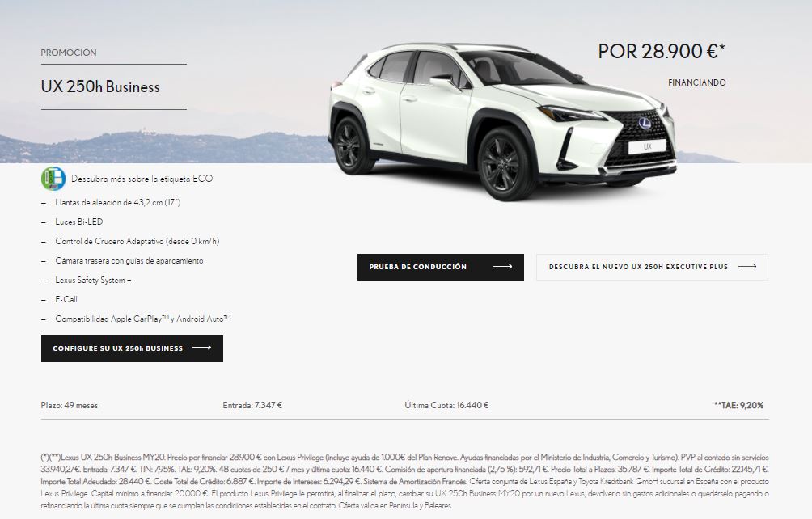Click 'Compatibilidad Apple CarPlay y Android Auto' item
The image size is (812, 519).
tap(143, 319)
